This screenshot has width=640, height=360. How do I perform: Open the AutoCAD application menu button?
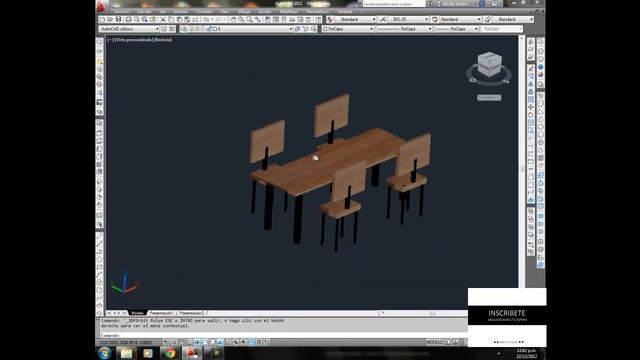coord(101,6)
